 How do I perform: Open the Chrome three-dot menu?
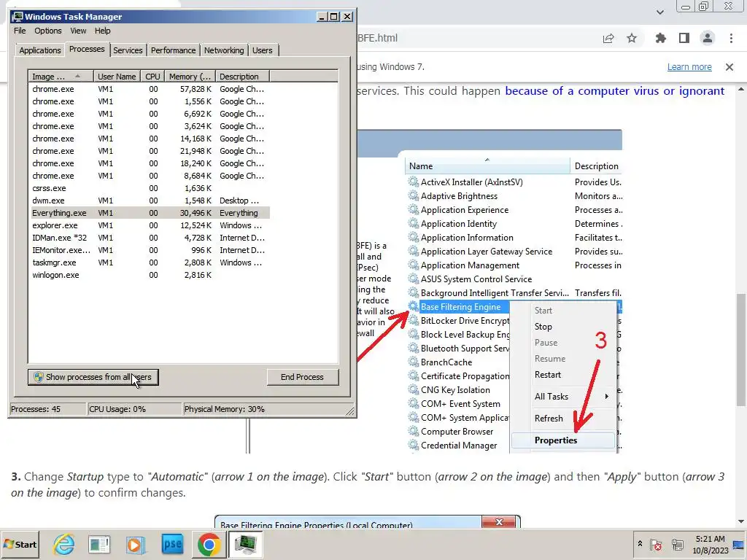click(731, 38)
